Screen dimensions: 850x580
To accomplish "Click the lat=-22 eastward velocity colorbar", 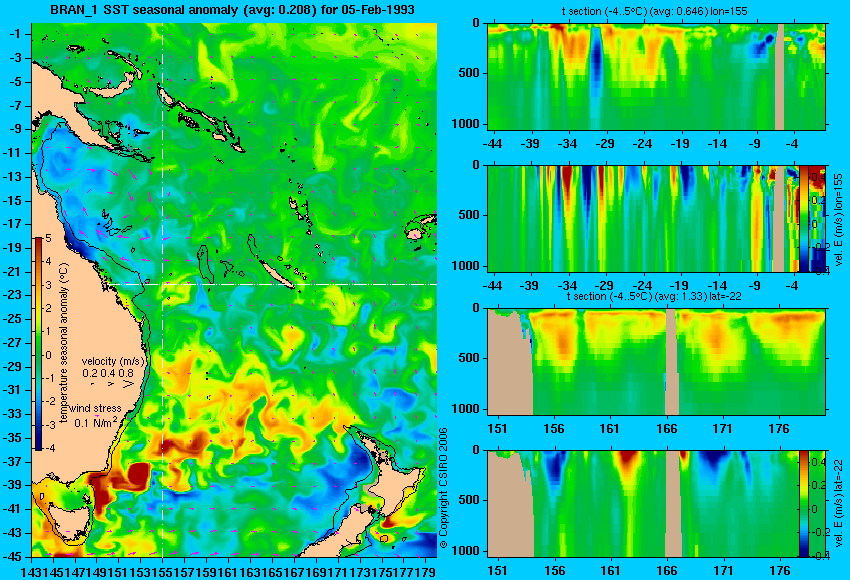I will tap(804, 504).
